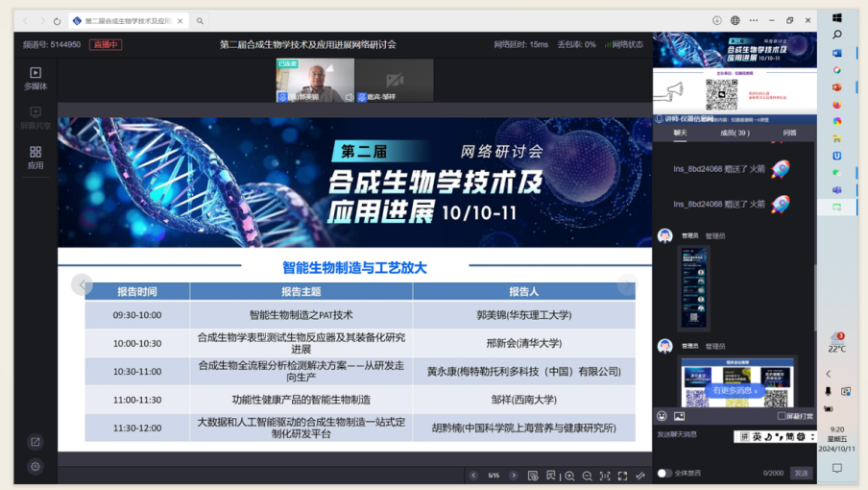Switch to the 问答 Q&A tab
This screenshot has height=490, width=868.
tap(789, 133)
